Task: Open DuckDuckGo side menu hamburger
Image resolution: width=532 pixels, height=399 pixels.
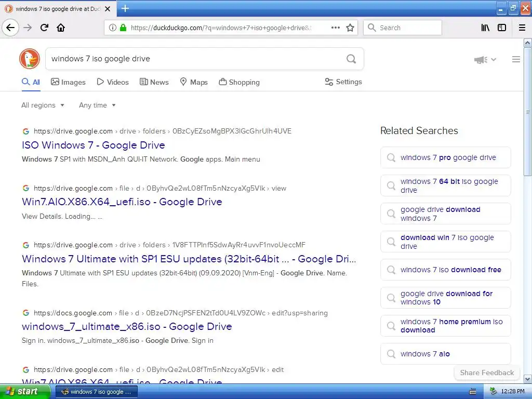Action: coord(516,59)
